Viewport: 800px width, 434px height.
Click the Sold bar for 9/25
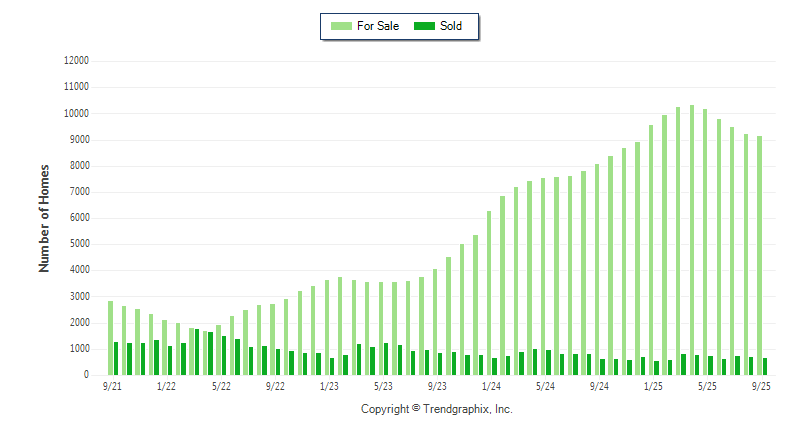click(x=765, y=367)
